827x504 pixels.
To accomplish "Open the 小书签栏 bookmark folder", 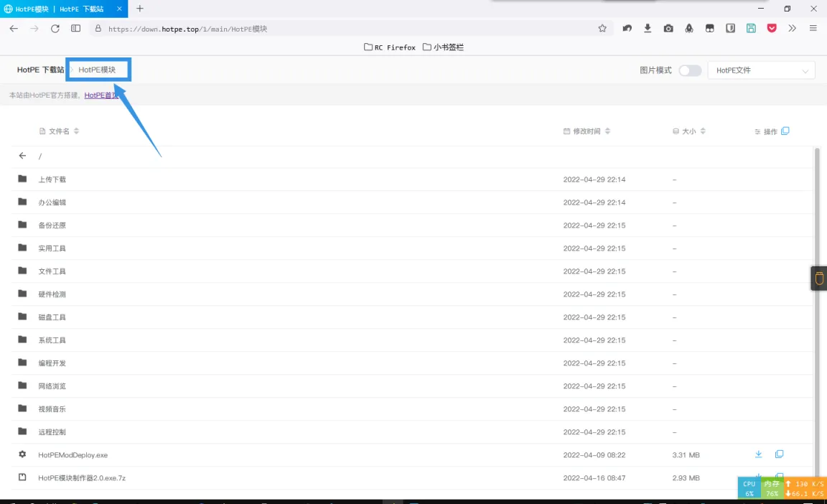I will tap(443, 47).
